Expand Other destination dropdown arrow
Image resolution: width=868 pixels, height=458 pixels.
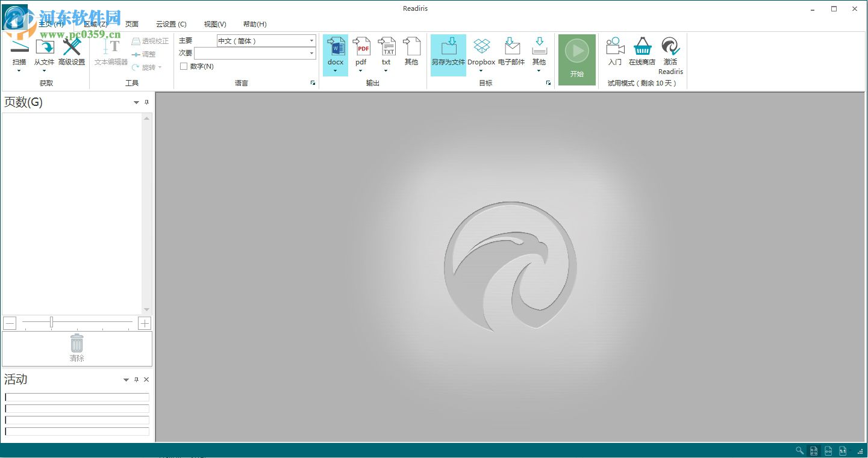point(539,71)
